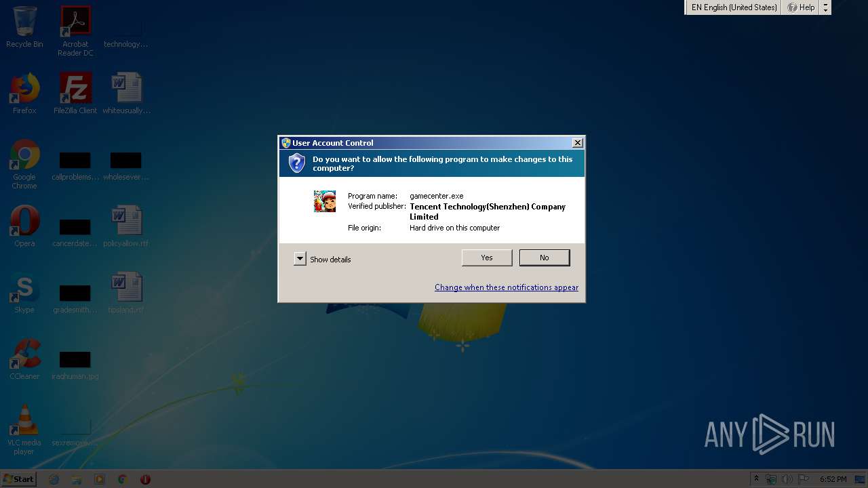Select technology desktop file icon
The image size is (868, 488).
(x=126, y=27)
